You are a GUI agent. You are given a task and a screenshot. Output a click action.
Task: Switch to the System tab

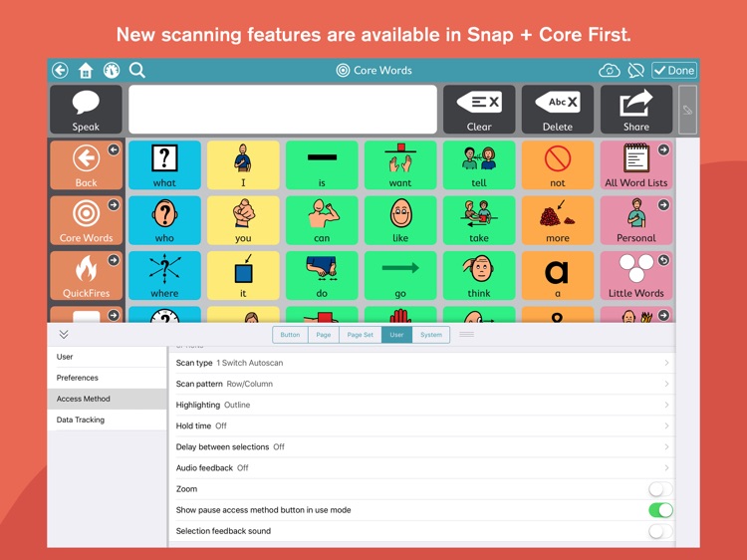pyautogui.click(x=431, y=335)
